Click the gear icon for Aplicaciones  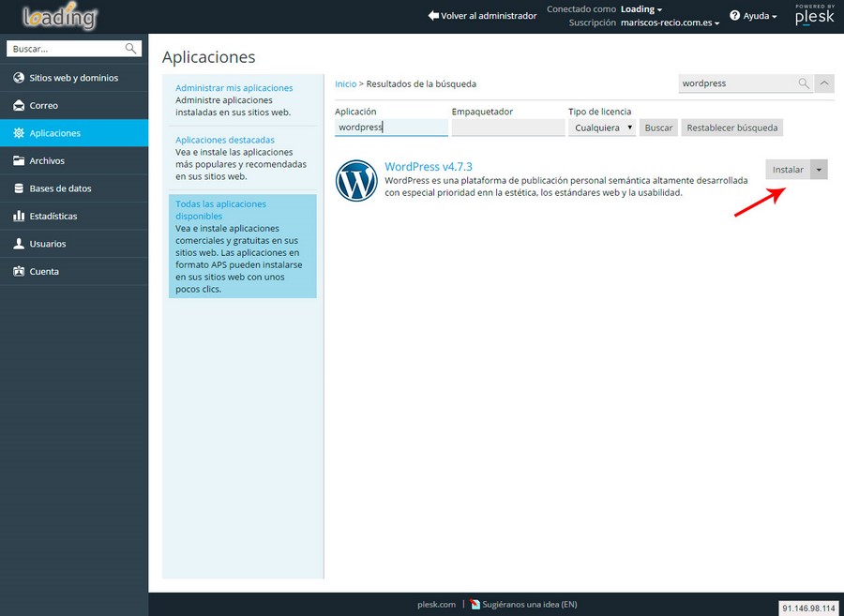tap(19, 133)
